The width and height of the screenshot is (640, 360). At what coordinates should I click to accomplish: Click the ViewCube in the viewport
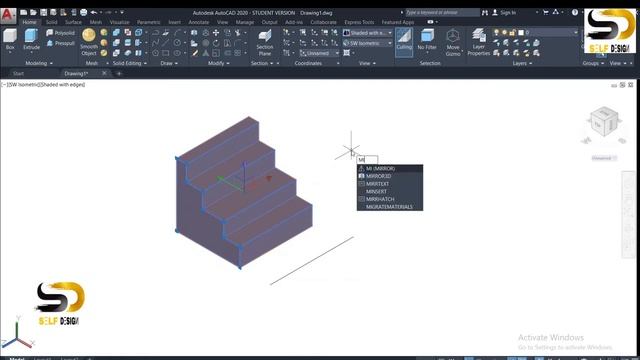[604, 122]
